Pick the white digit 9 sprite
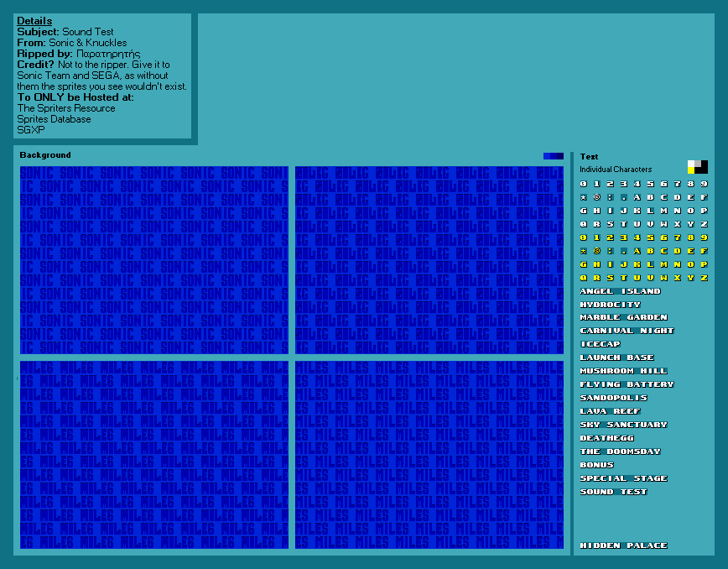Screen dimensions: 728x569 pos(705,184)
